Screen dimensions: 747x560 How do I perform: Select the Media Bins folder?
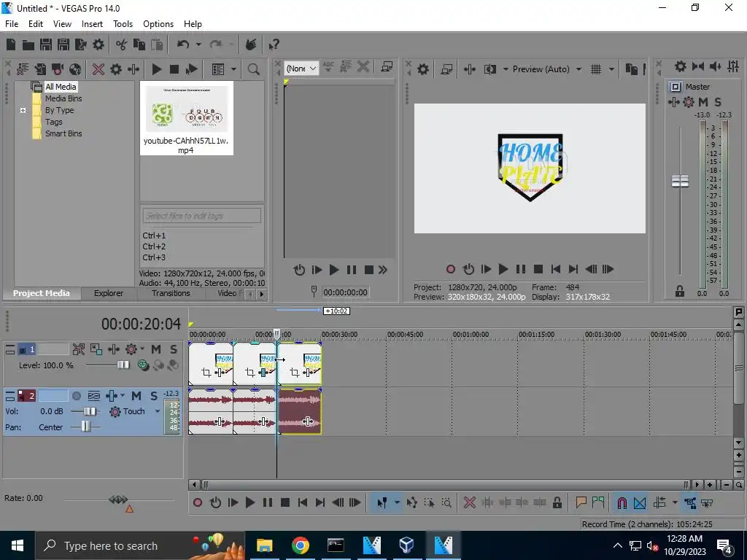click(x=63, y=98)
